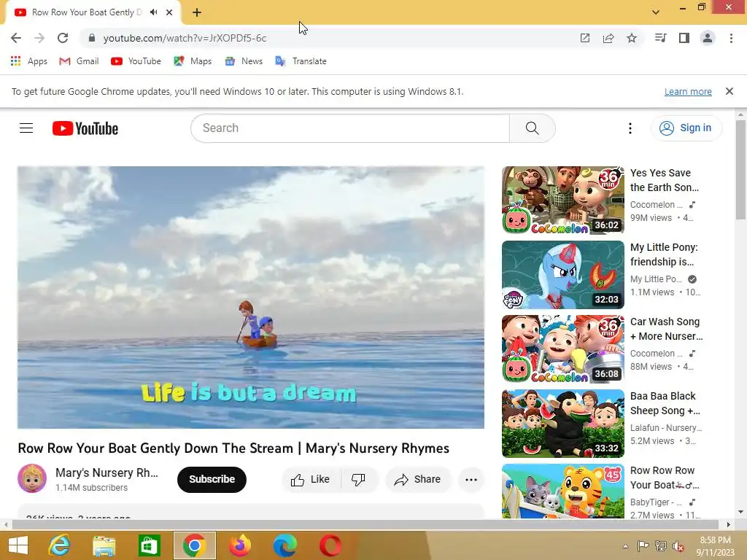Click the My Little Pony: friendship is title
747x560 pixels.
pos(664,254)
